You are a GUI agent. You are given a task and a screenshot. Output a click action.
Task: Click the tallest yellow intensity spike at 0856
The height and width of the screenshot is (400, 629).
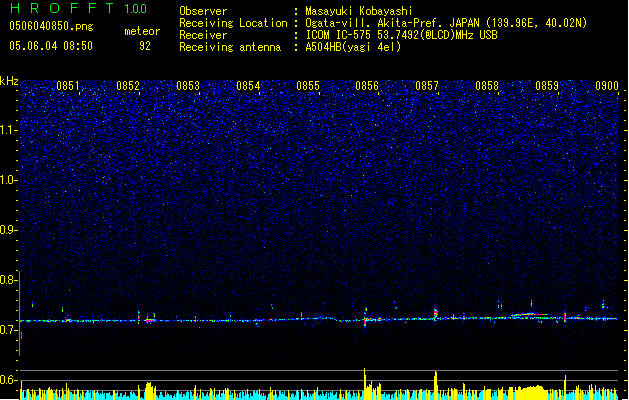pyautogui.click(x=365, y=384)
